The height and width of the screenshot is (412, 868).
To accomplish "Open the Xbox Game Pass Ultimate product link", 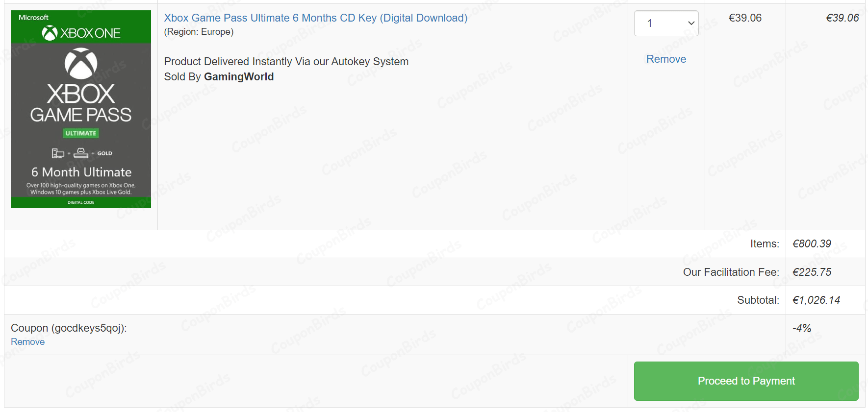I will tap(315, 18).
